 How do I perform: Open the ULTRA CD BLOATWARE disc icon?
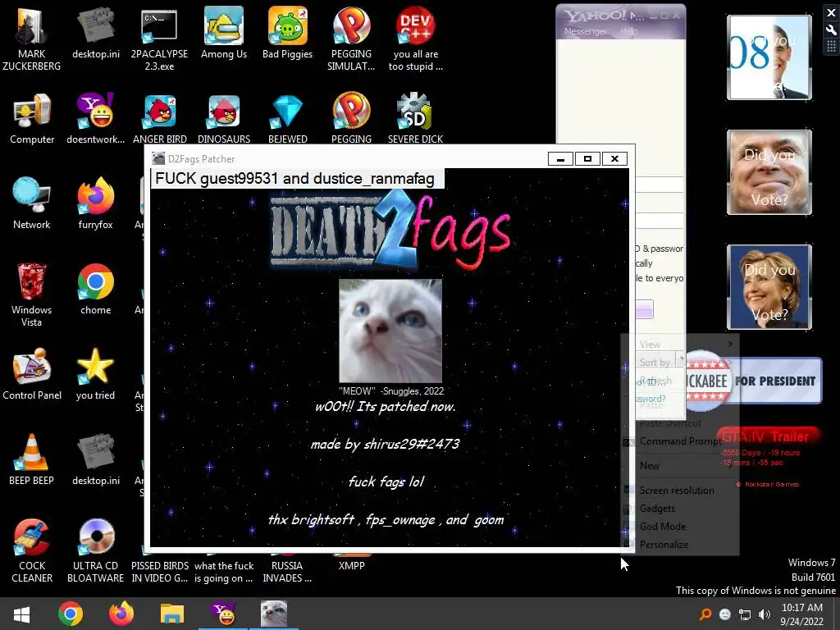(x=96, y=550)
